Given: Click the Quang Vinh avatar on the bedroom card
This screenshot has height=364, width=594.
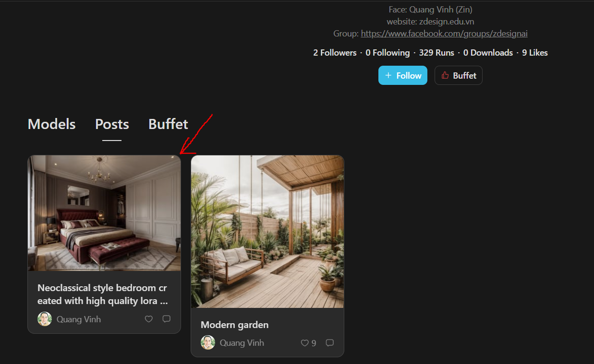Looking at the screenshot, I should (45, 319).
